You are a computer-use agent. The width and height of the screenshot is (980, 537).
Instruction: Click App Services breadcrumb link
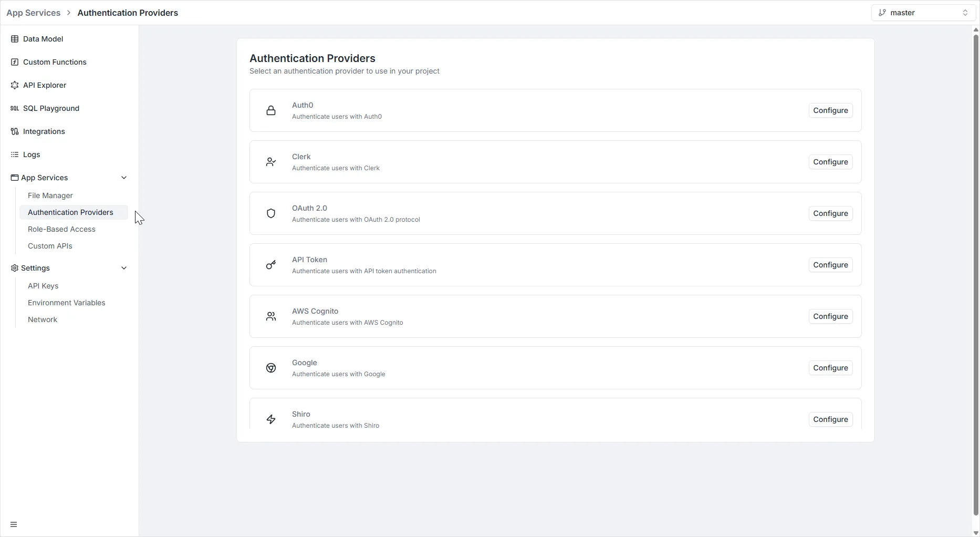coord(33,13)
